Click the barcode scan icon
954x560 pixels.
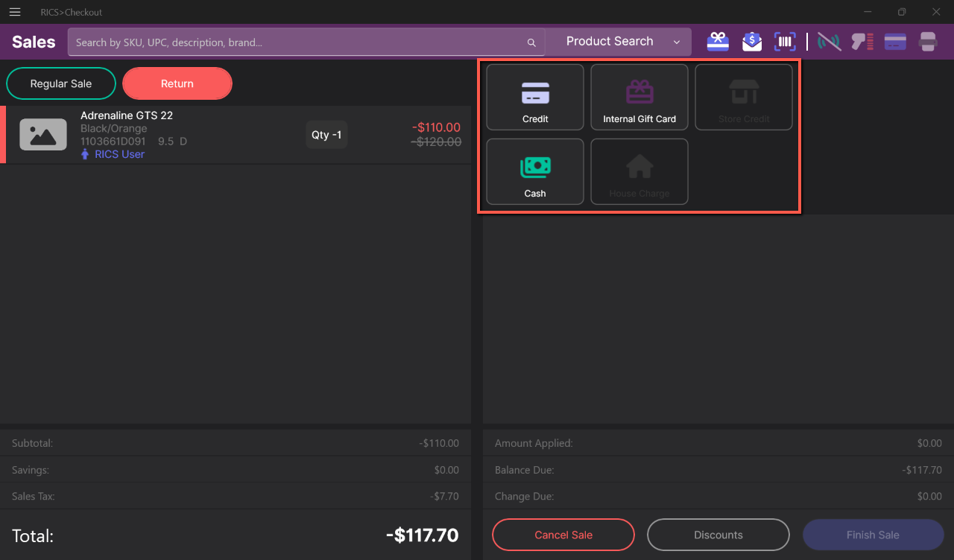pyautogui.click(x=785, y=42)
